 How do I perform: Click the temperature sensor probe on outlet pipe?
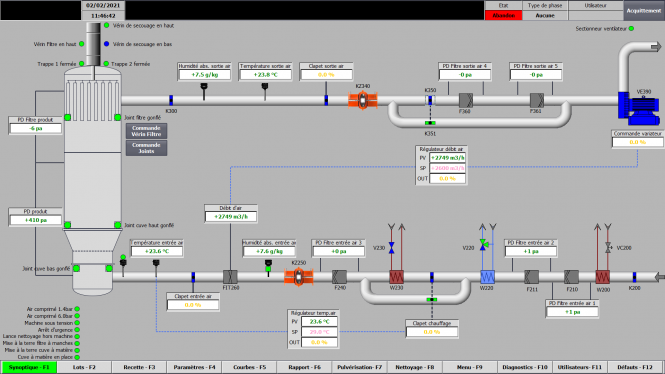click(x=265, y=91)
